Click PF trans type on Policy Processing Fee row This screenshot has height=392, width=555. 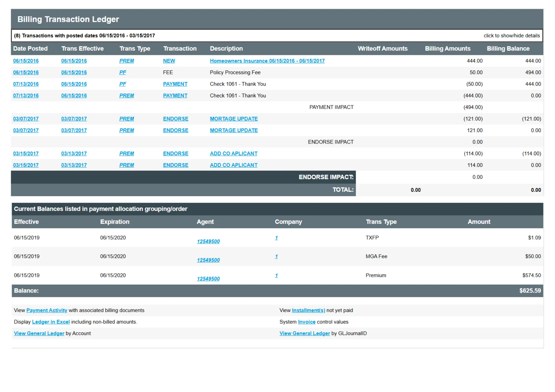pos(122,72)
